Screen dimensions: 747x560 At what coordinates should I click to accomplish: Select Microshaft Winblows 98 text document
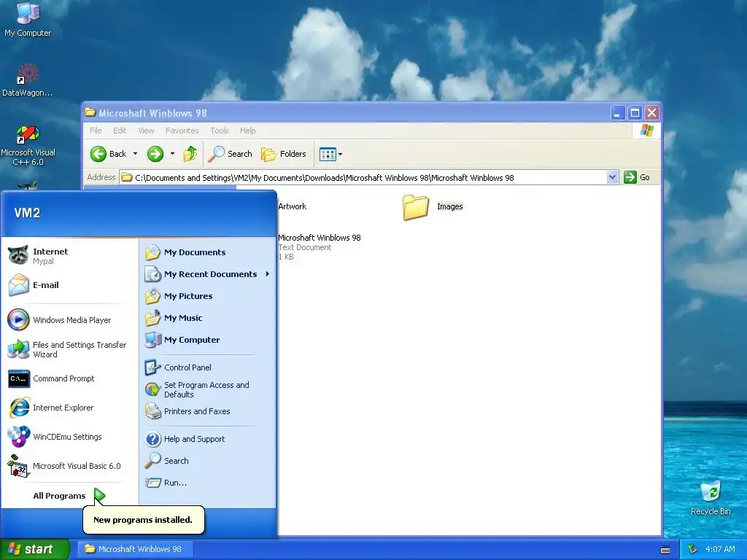pyautogui.click(x=320, y=246)
